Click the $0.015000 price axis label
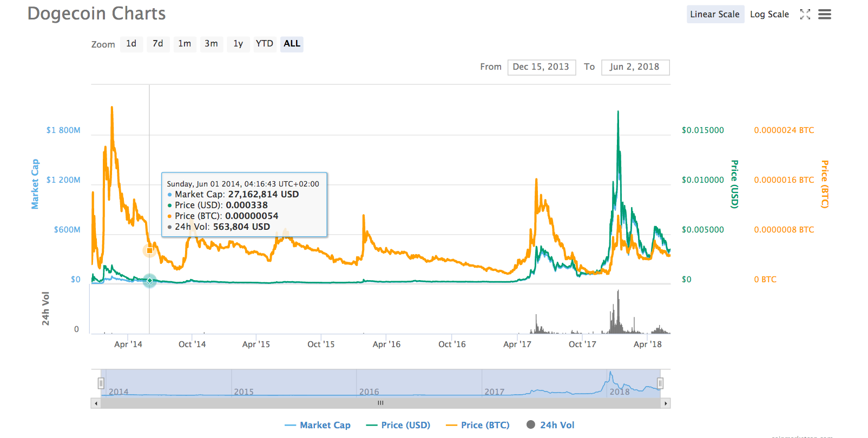 (x=703, y=130)
